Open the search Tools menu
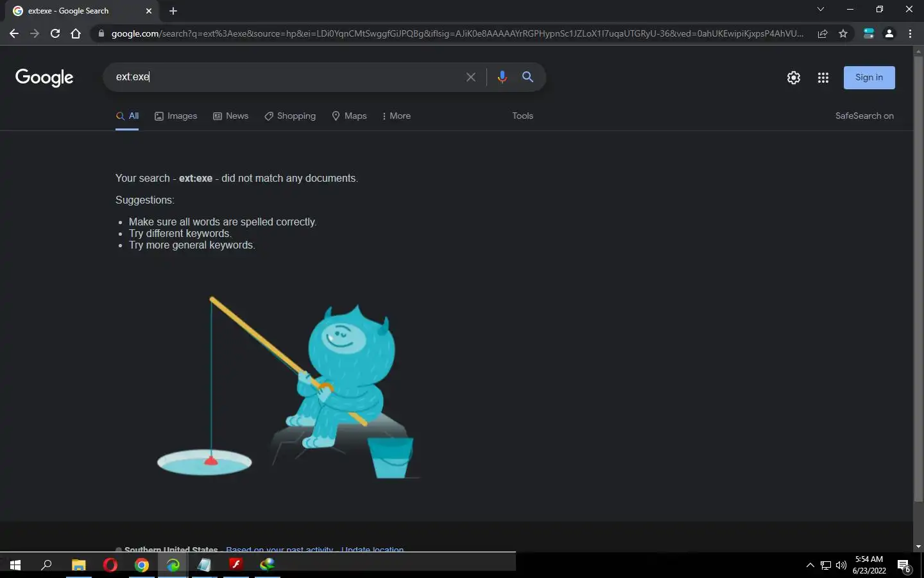 [x=522, y=116]
